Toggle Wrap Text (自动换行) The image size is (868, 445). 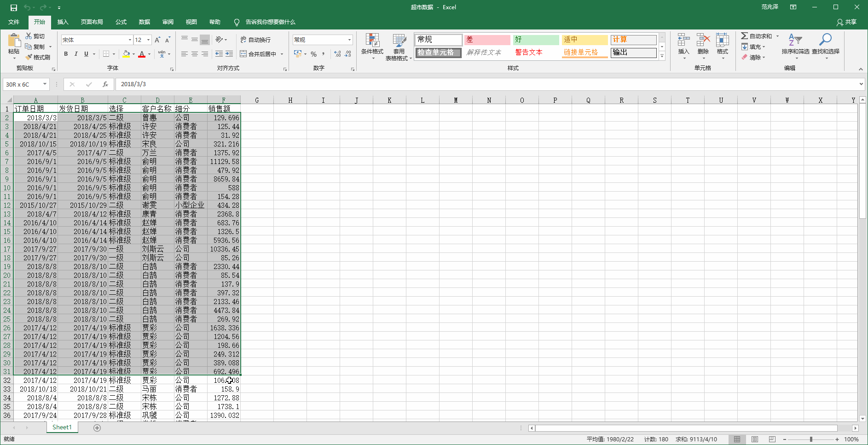tap(256, 40)
